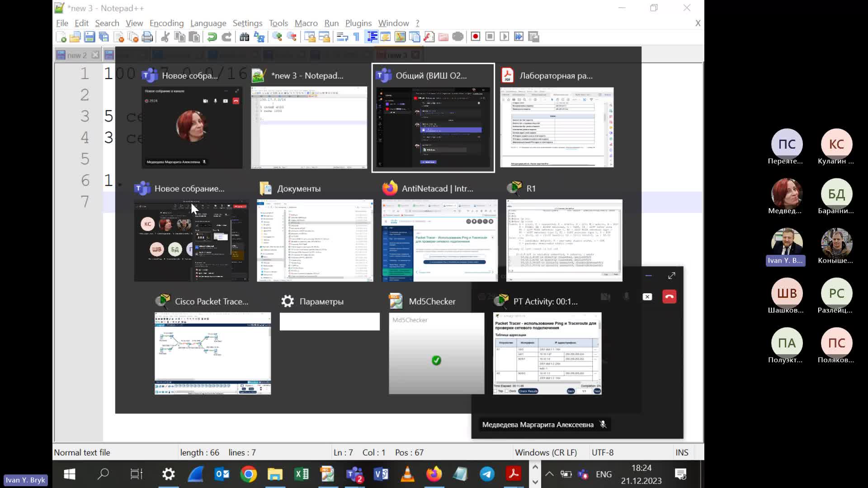The height and width of the screenshot is (488, 868).
Task: Click the Zoom Out toolbar icon
Action: [x=292, y=37]
